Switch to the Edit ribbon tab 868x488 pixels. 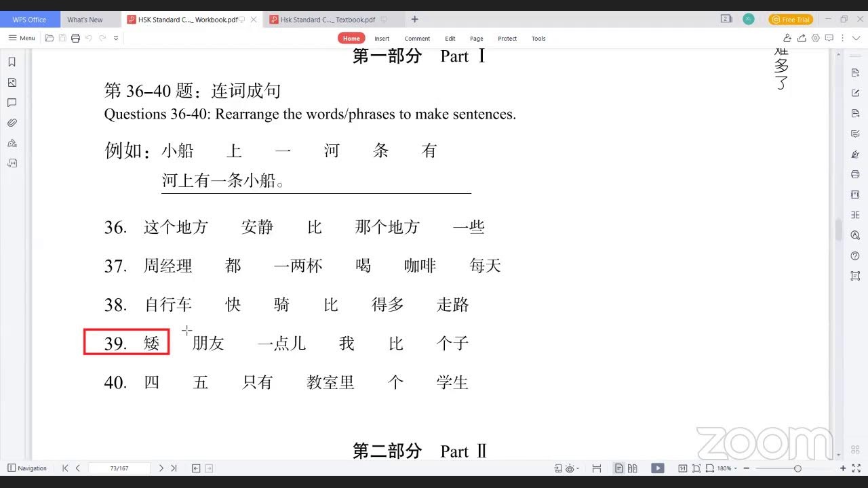pos(450,39)
